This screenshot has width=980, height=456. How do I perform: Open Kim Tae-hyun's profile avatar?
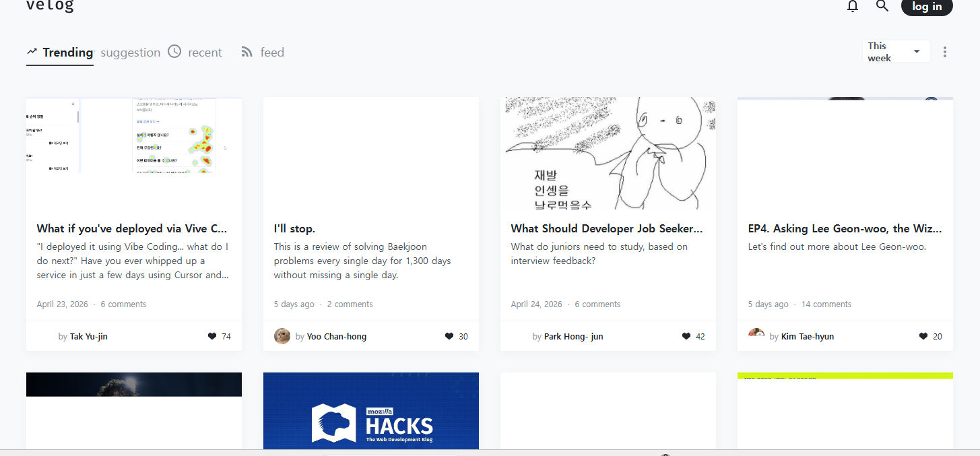756,335
